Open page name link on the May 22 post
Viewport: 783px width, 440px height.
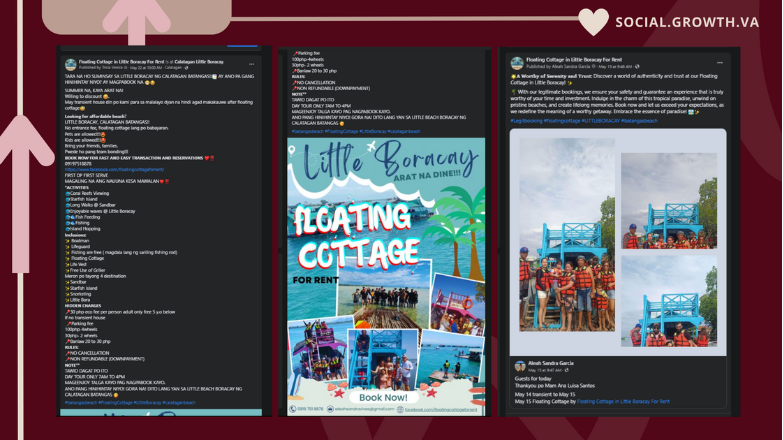point(121,62)
